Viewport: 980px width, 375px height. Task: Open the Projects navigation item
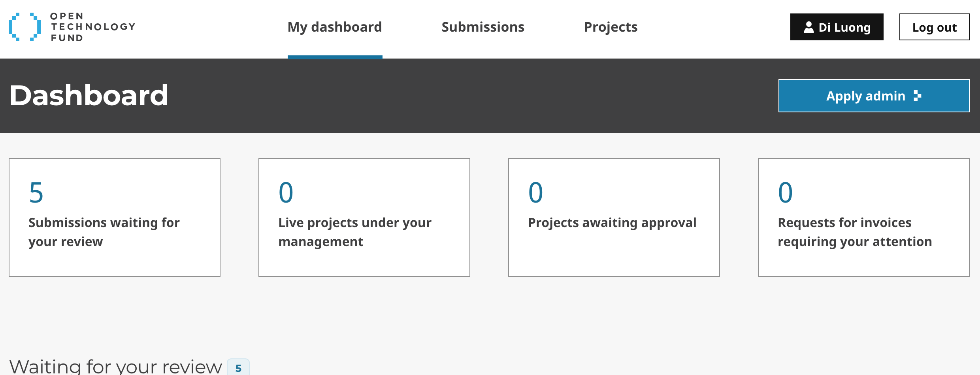tap(611, 27)
